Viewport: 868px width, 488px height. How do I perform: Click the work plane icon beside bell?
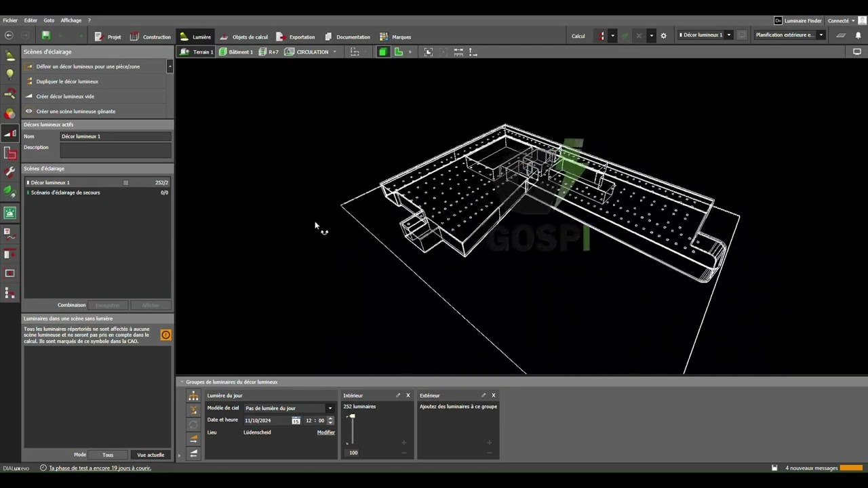tap(841, 35)
